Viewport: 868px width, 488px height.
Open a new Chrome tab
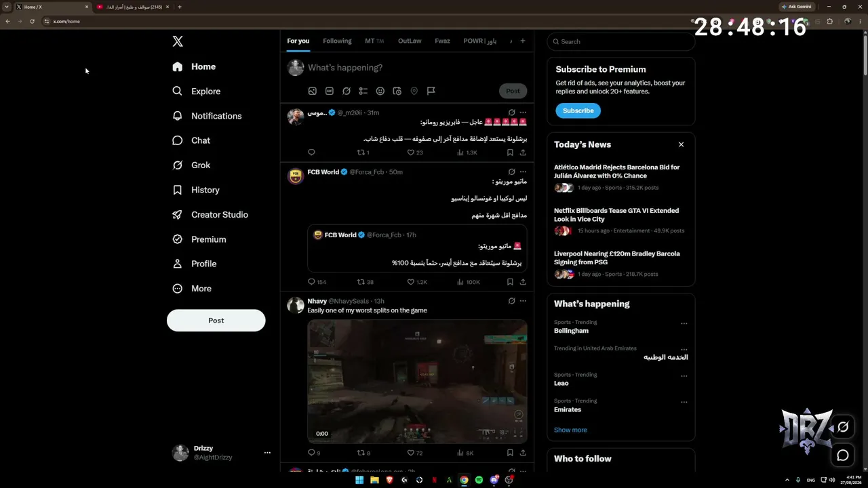click(179, 7)
